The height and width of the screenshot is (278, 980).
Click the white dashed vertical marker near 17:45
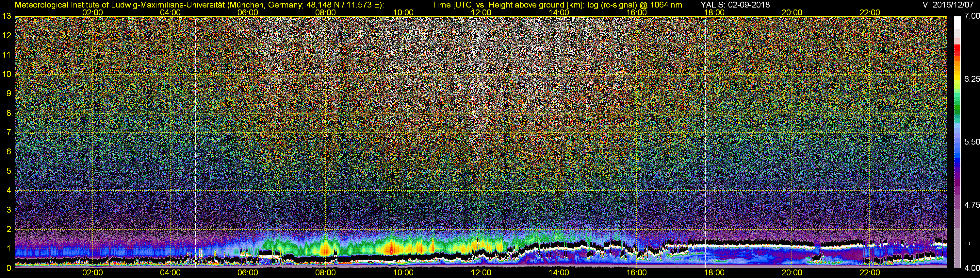pos(705,142)
